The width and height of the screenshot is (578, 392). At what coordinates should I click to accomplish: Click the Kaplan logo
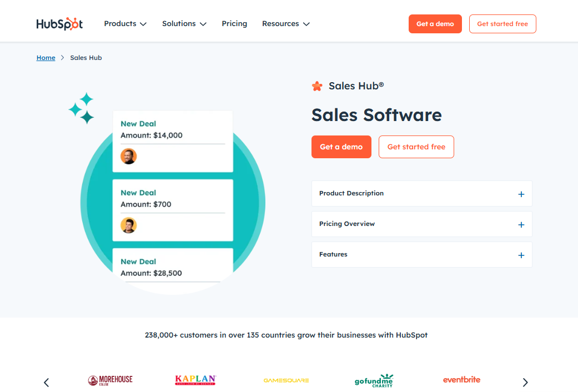(x=195, y=380)
